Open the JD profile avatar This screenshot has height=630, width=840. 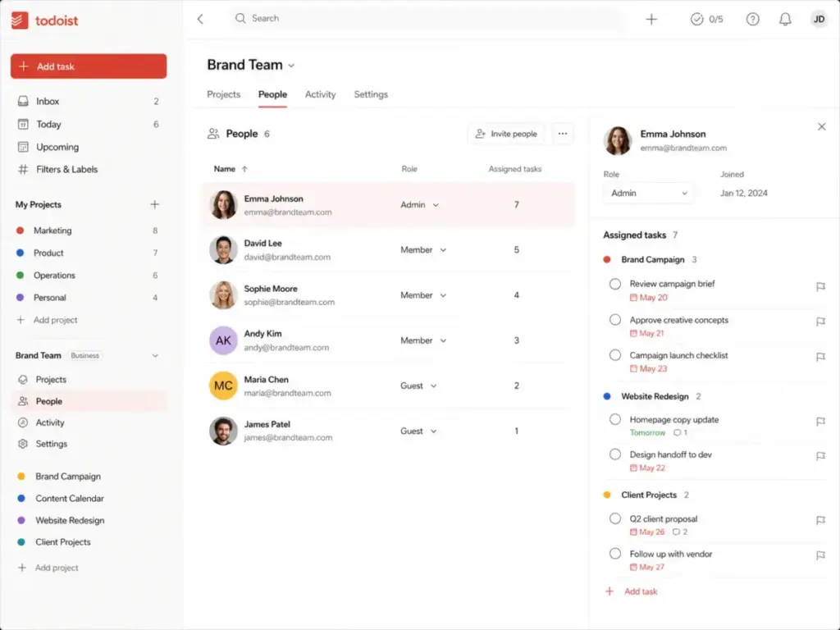[819, 20]
